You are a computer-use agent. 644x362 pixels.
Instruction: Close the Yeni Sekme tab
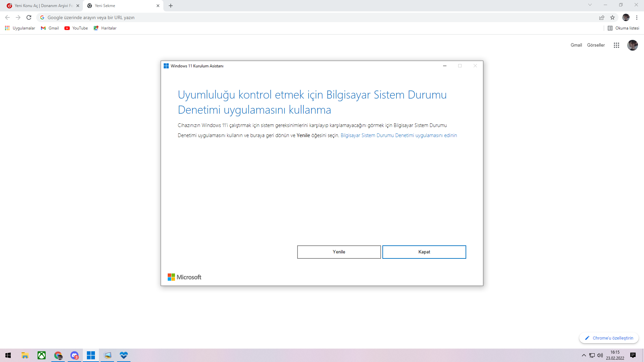pos(158,6)
